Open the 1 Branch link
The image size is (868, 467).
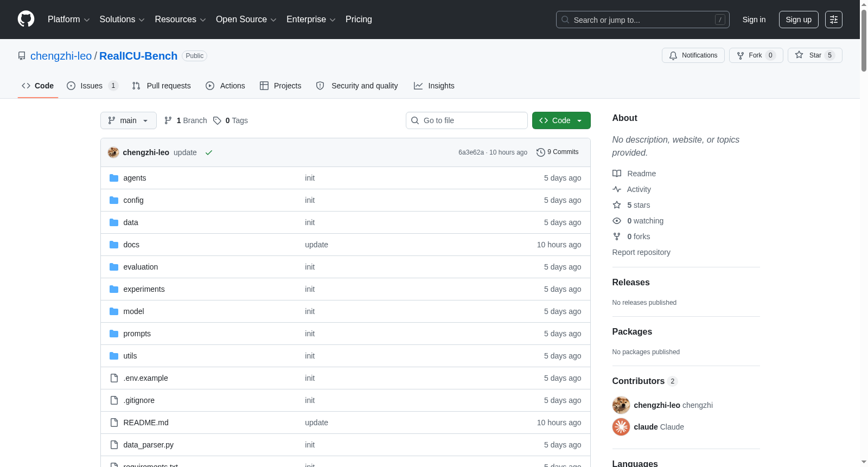[x=186, y=120]
